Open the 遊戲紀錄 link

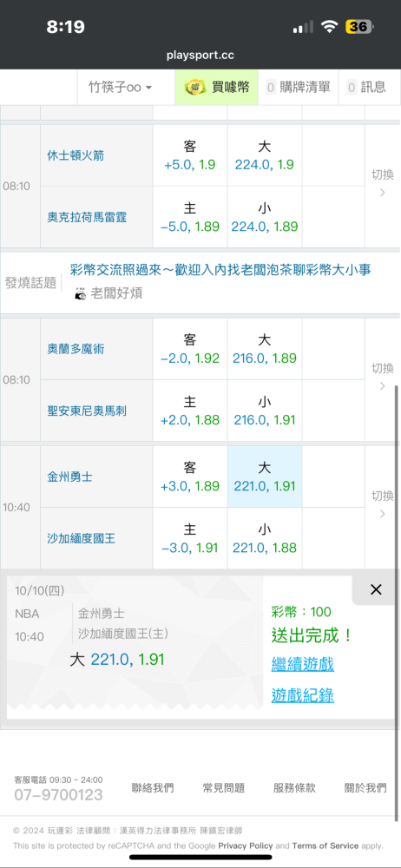pyautogui.click(x=302, y=694)
